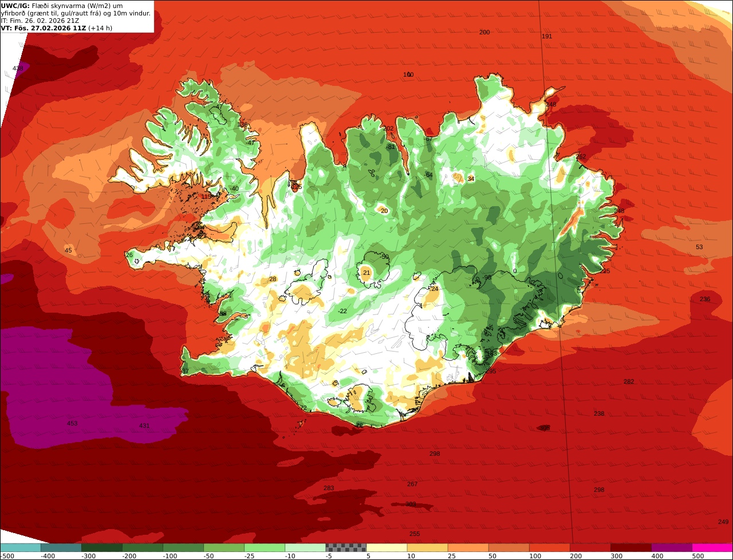
Task: Click the map value "267" south of Iceland
Action: coord(412,484)
